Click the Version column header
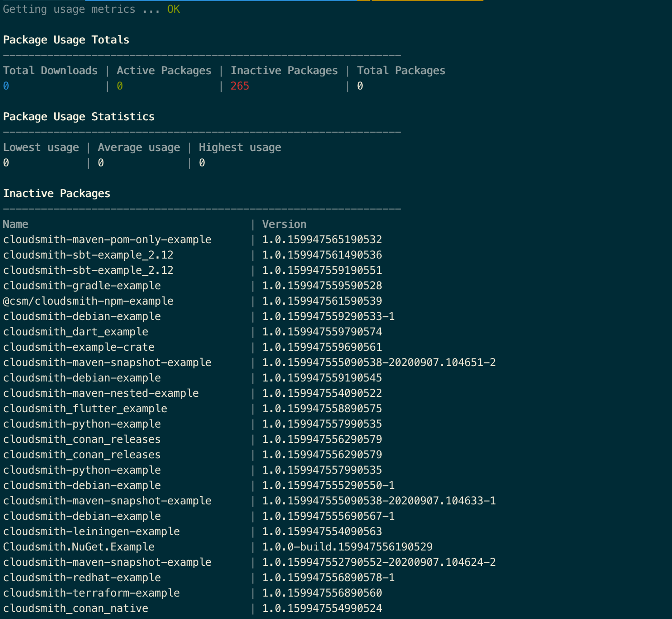The height and width of the screenshot is (619, 672). coord(284,224)
